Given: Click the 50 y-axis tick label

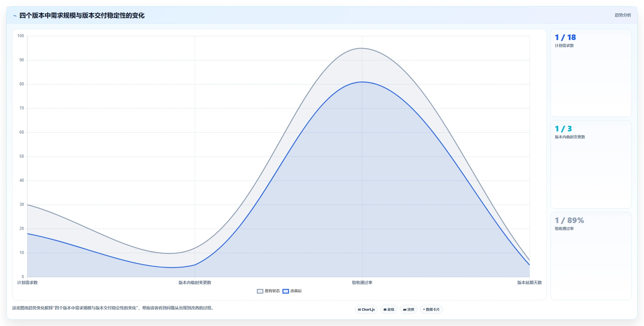Looking at the screenshot, I should pos(22,156).
